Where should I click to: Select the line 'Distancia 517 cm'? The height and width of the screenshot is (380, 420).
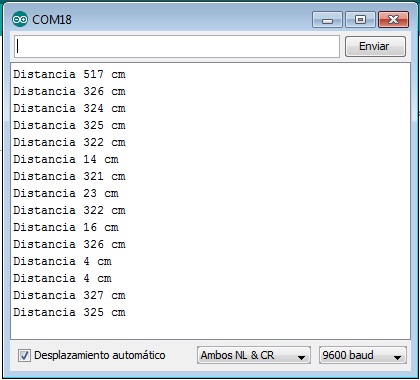tap(69, 74)
